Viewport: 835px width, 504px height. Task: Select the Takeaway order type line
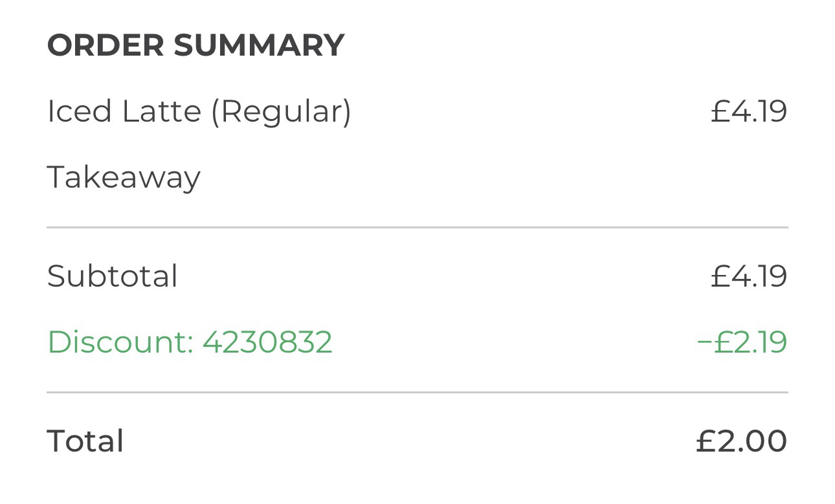tap(124, 177)
